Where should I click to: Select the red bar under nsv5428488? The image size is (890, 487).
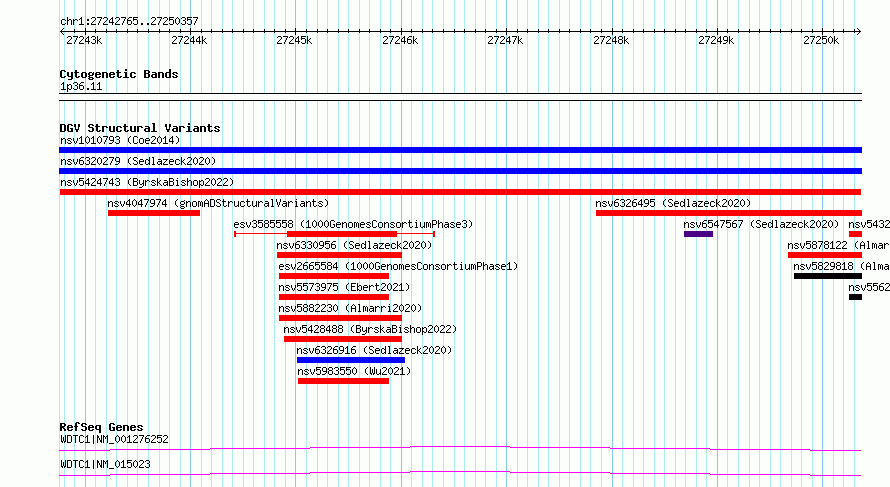pos(343,339)
